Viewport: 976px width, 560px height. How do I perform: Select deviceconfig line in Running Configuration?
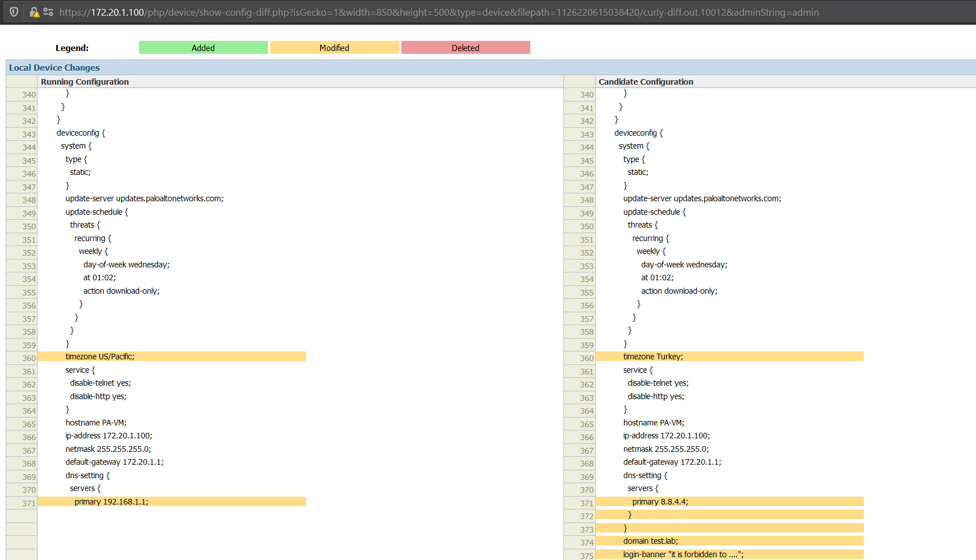coord(81,133)
